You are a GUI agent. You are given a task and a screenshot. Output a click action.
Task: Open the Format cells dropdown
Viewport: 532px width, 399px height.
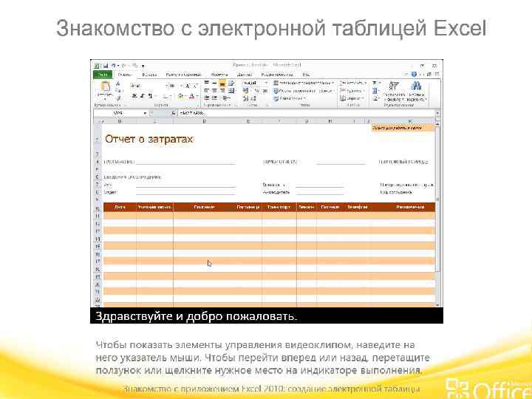tap(352, 98)
